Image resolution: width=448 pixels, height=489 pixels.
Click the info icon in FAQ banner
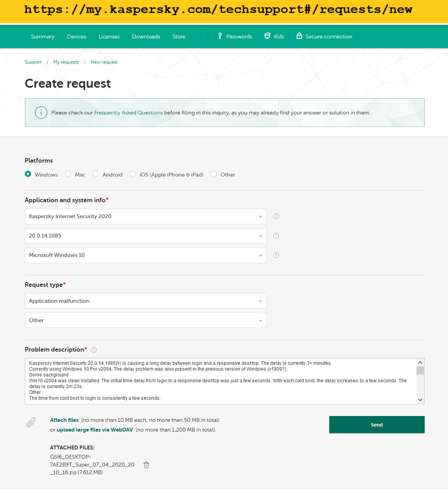[41, 113]
